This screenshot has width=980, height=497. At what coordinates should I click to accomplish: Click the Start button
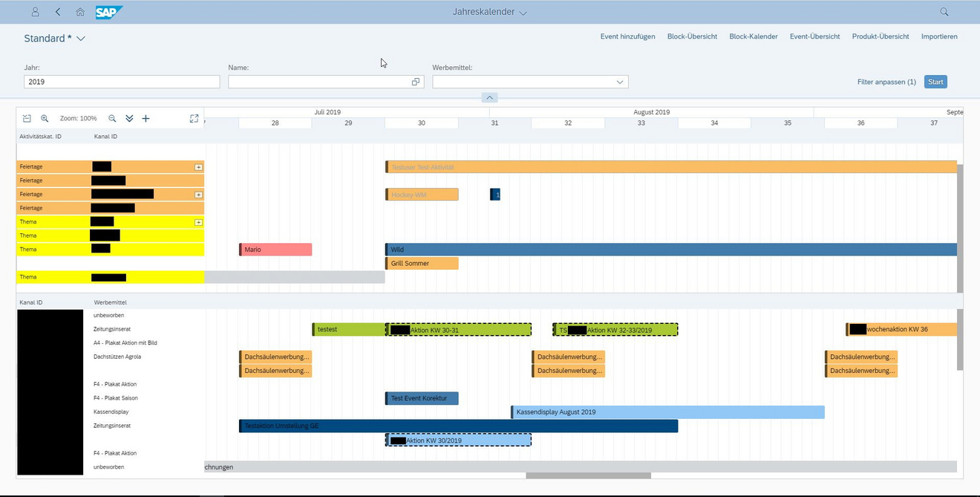(x=935, y=82)
